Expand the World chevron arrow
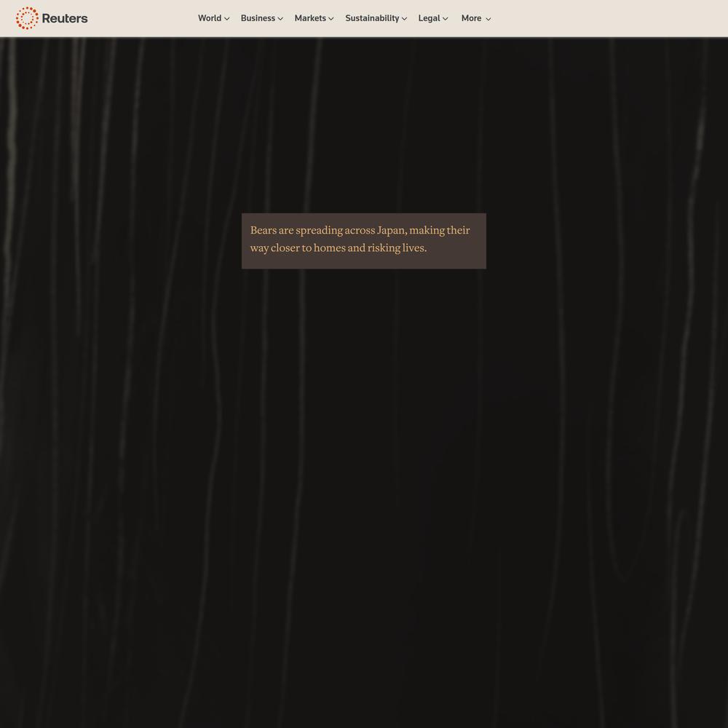 coord(226,19)
